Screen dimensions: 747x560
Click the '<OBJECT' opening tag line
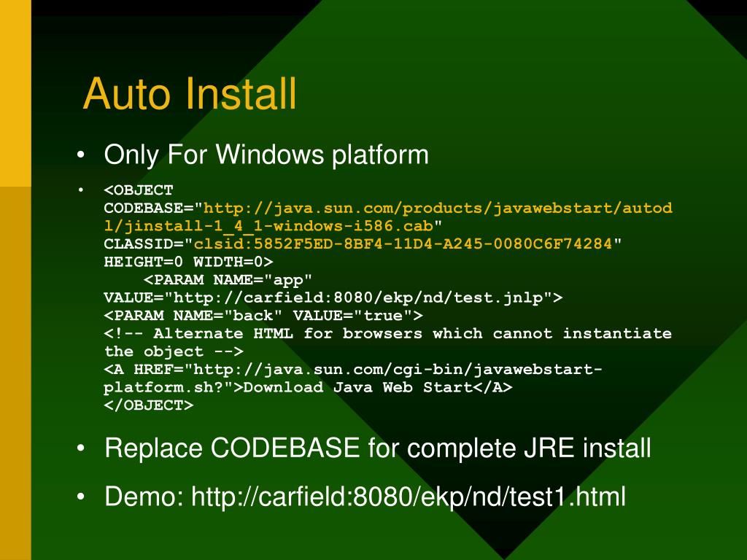(139, 190)
